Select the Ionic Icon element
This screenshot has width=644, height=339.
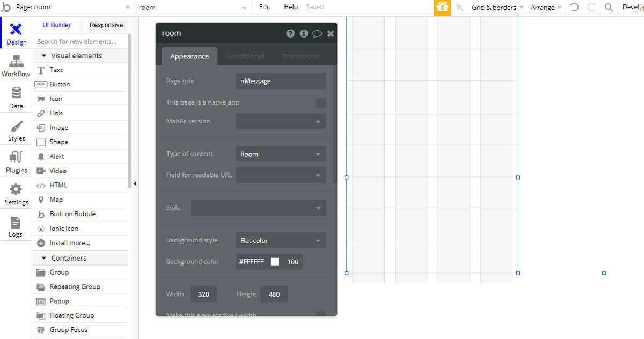pyautogui.click(x=80, y=229)
